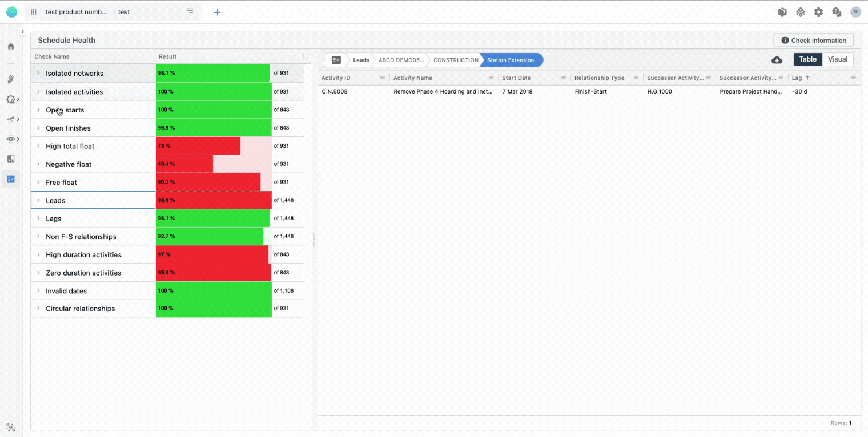Image resolution: width=868 pixels, height=437 pixels.
Task: Select the CONSTRUCTION breadcrumb item
Action: [455, 60]
